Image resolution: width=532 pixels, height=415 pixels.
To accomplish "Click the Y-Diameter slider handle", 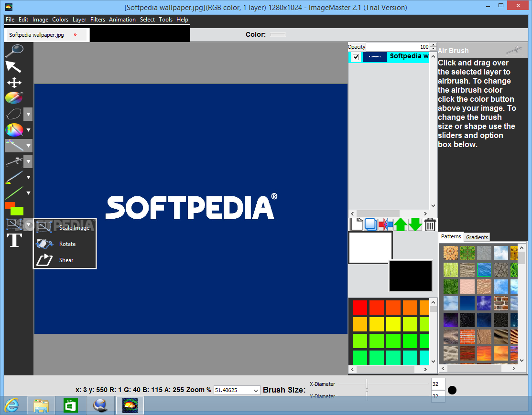I will point(367,396).
